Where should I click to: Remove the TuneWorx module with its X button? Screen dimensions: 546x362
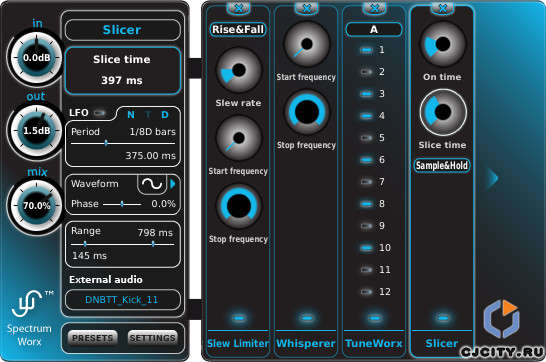[374, 7]
